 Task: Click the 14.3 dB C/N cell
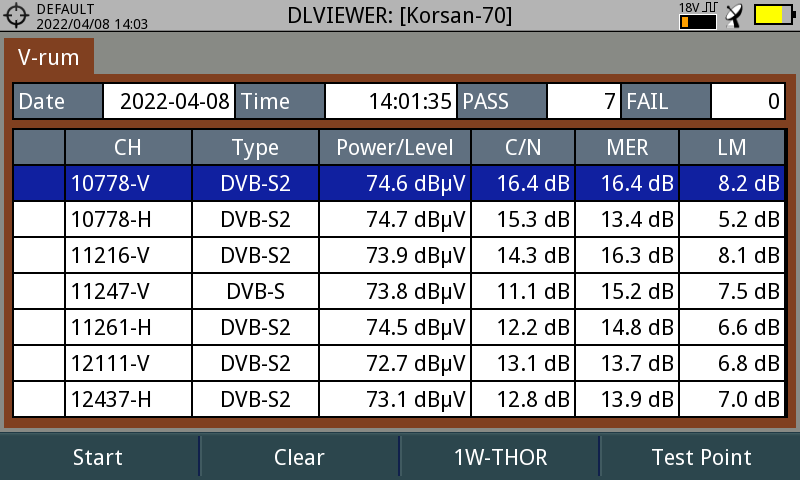coord(523,255)
